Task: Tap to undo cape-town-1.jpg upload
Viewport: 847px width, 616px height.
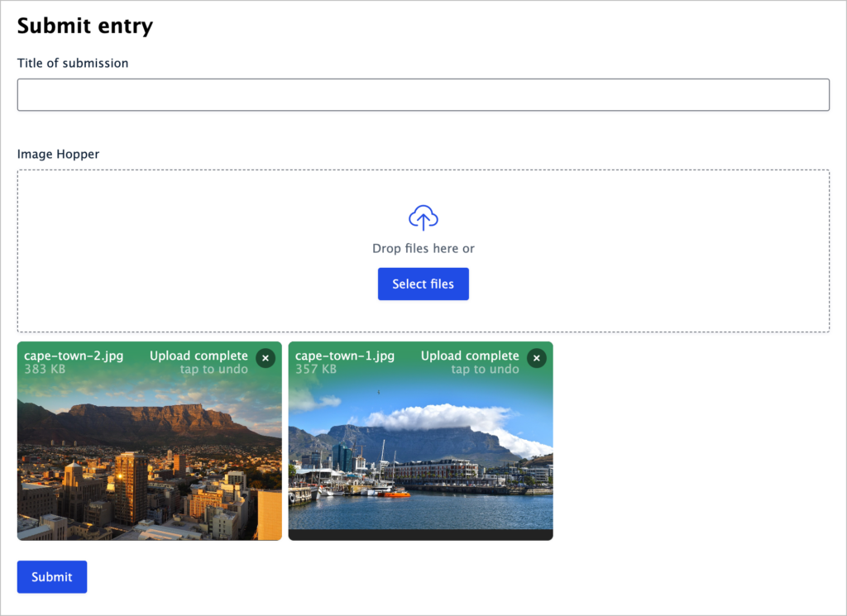Action: tap(485, 370)
